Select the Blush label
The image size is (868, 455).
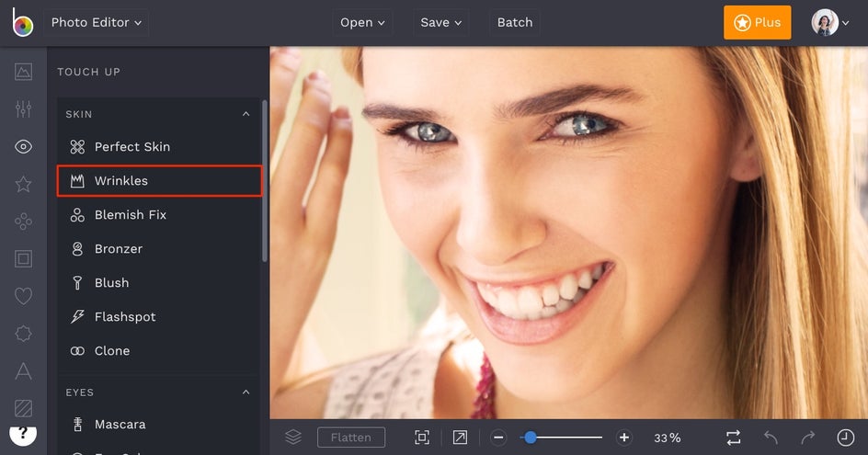pos(112,283)
